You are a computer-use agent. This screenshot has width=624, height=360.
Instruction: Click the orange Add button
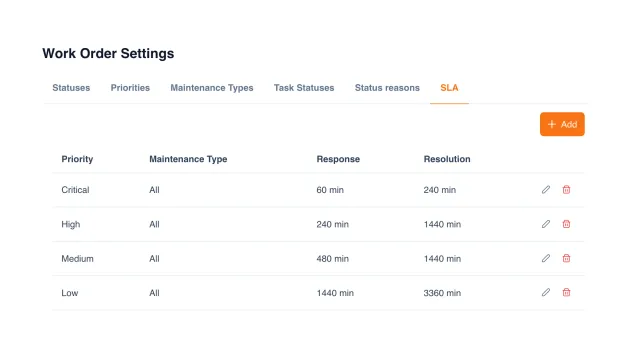(x=562, y=124)
